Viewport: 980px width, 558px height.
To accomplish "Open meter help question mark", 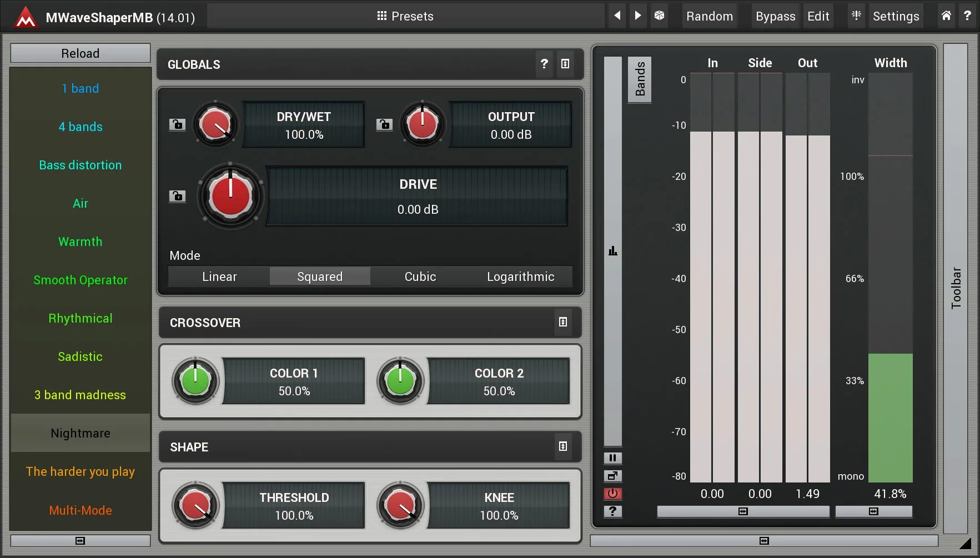I will click(x=612, y=511).
